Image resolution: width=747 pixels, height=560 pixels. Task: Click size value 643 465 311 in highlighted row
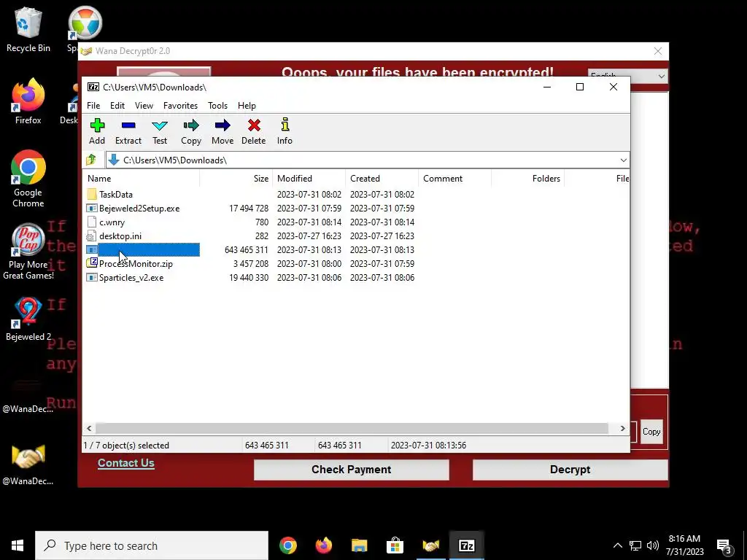point(247,250)
